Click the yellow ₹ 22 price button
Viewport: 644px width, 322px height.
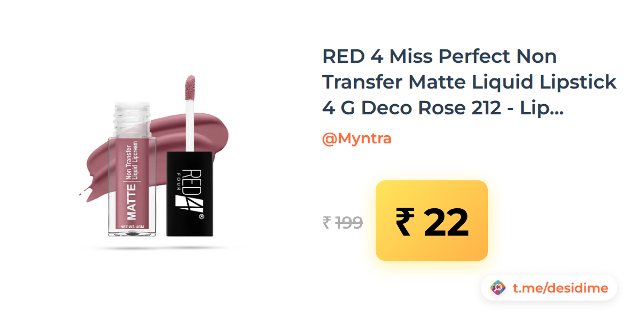point(431,221)
